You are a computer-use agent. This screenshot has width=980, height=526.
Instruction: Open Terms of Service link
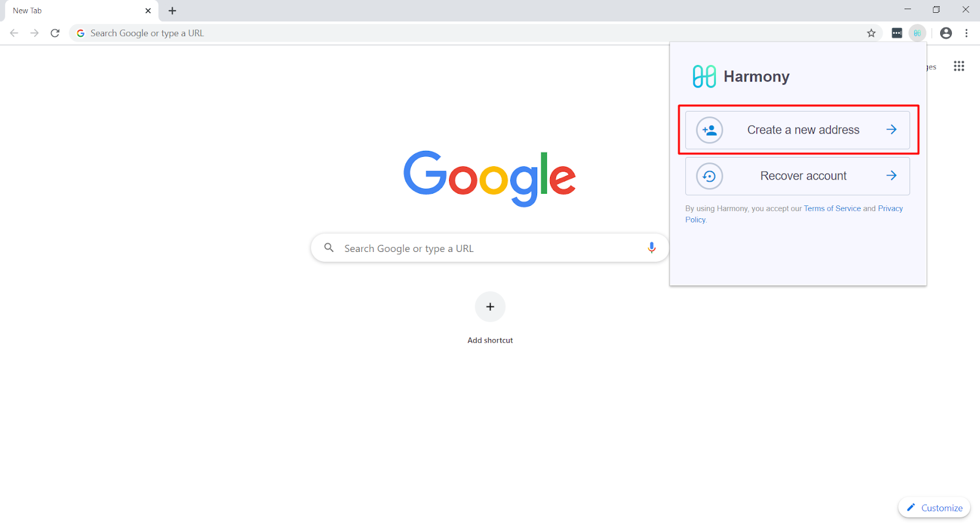(832, 208)
